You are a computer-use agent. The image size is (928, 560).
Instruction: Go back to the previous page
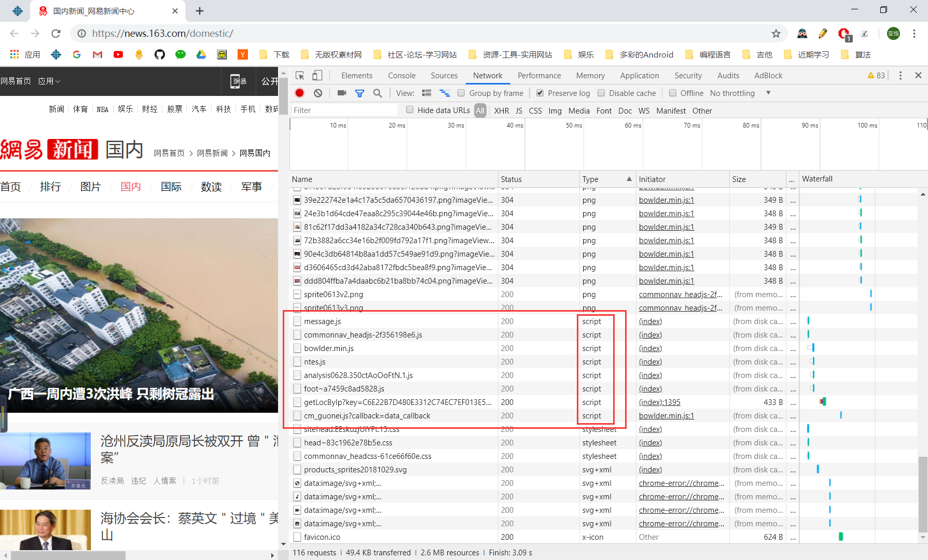click(x=15, y=34)
